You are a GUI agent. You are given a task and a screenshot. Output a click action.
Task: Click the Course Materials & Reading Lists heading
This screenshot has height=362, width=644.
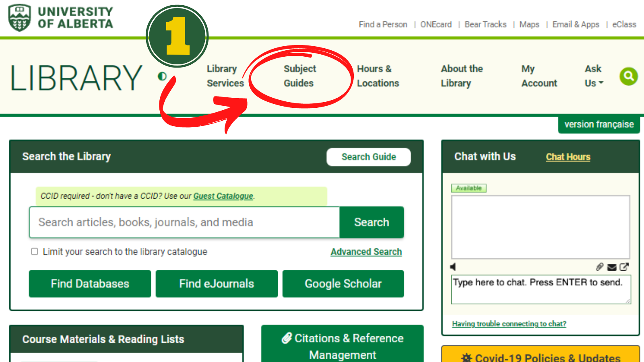click(103, 339)
